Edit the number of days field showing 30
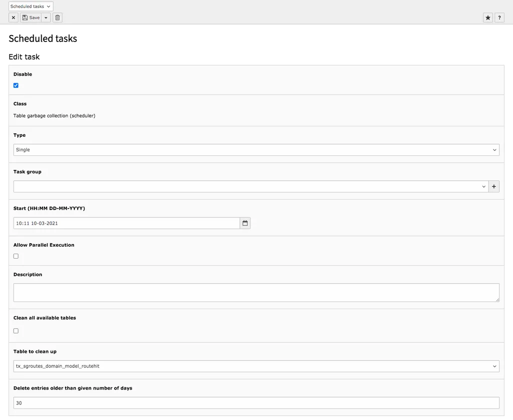This screenshot has width=513, height=420. point(256,403)
